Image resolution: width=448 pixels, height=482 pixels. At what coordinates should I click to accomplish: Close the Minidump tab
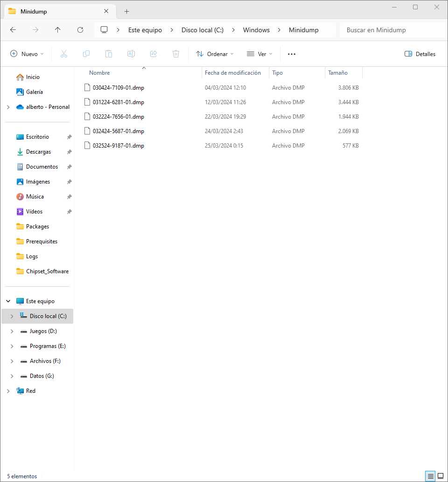click(x=106, y=11)
